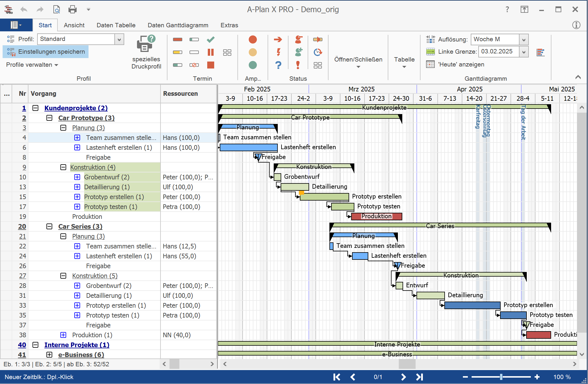Click the Gantt bar layout icon beside Linke Grenze
Viewport: 588px width, 384px height.
click(x=540, y=52)
